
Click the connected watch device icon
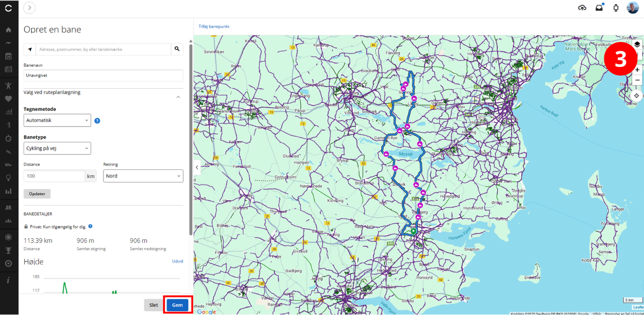[616, 7]
